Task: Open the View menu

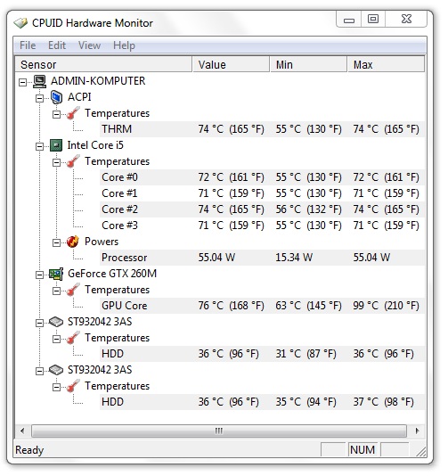Action: click(x=89, y=45)
